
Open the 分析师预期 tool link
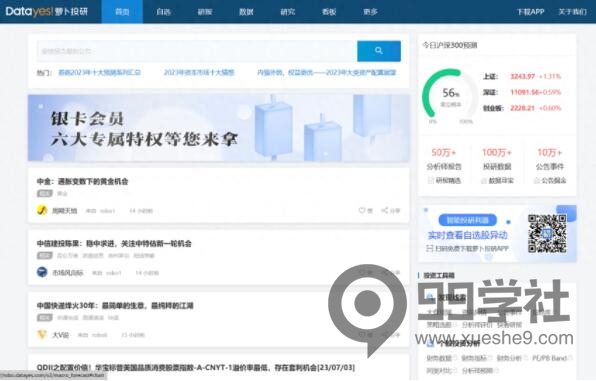(x=477, y=370)
